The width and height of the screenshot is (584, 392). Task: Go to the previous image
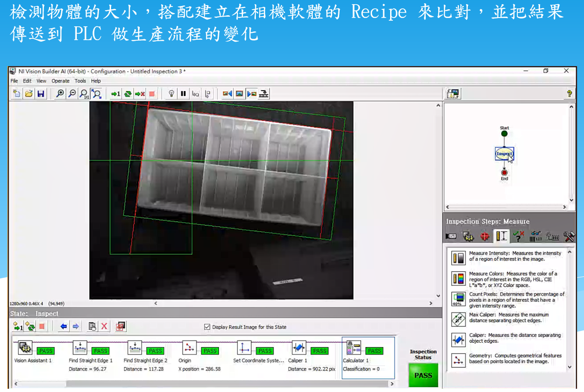pos(227,94)
